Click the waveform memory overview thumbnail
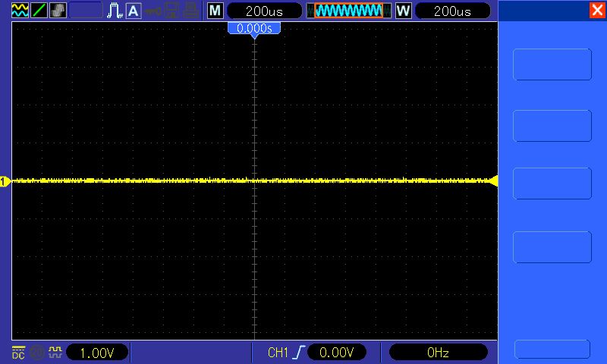607x364 pixels. (x=348, y=11)
